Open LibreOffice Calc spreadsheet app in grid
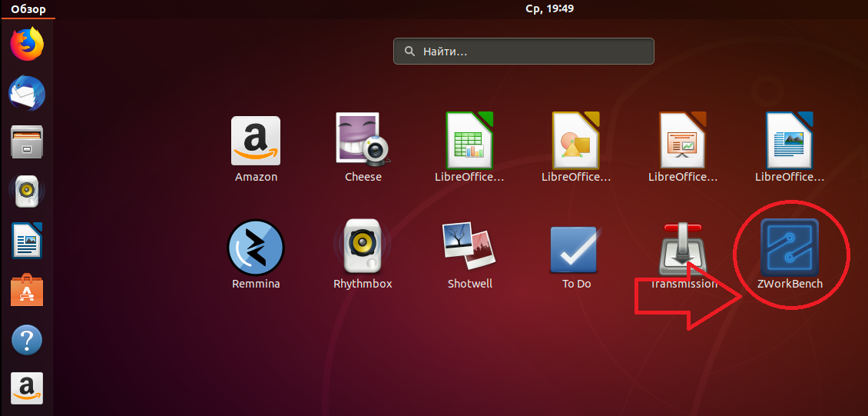The image size is (868, 416). pos(469,140)
